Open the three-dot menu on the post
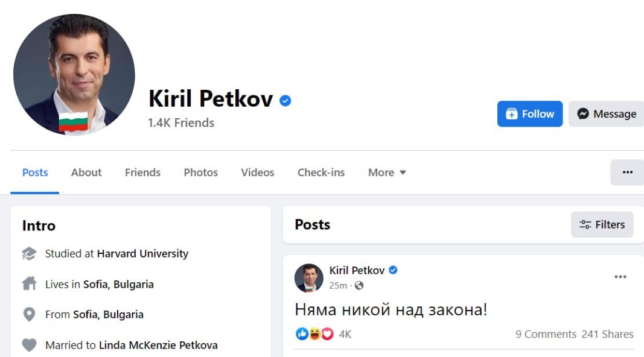Image resolution: width=644 pixels, height=357 pixels. (620, 277)
